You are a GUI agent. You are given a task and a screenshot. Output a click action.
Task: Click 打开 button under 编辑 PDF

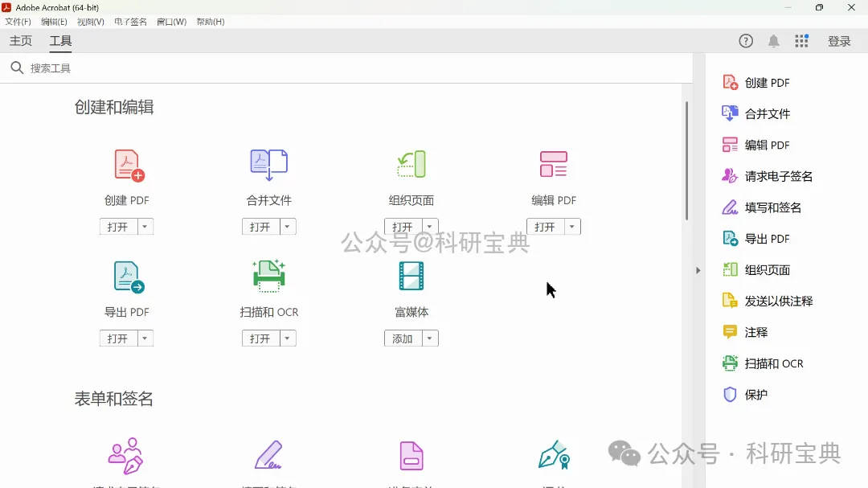(545, 227)
